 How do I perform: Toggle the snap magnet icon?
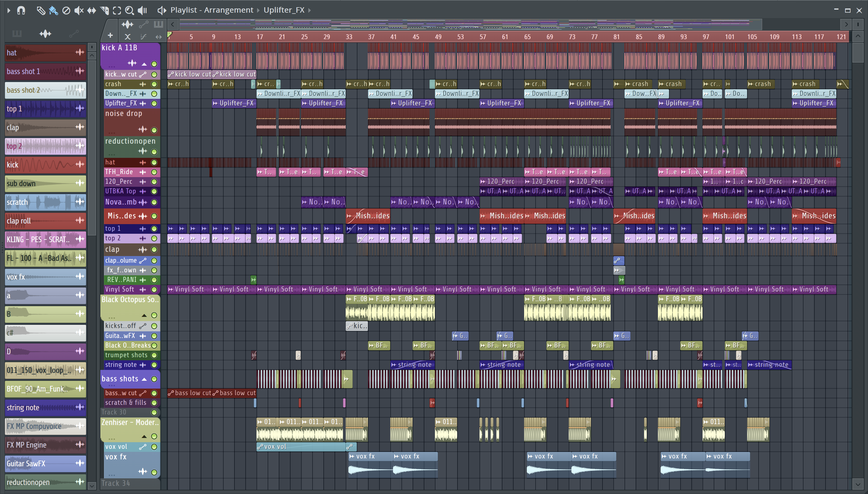(x=21, y=11)
